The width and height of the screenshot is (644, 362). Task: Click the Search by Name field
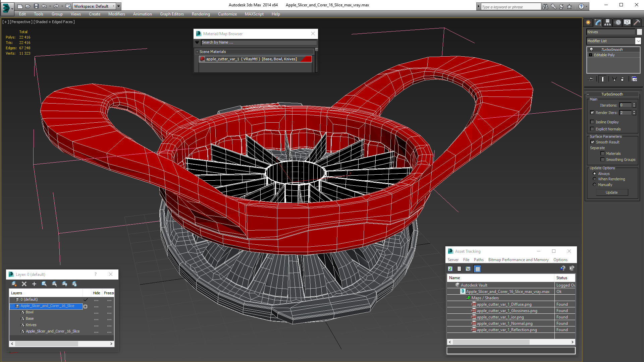pyautogui.click(x=258, y=43)
